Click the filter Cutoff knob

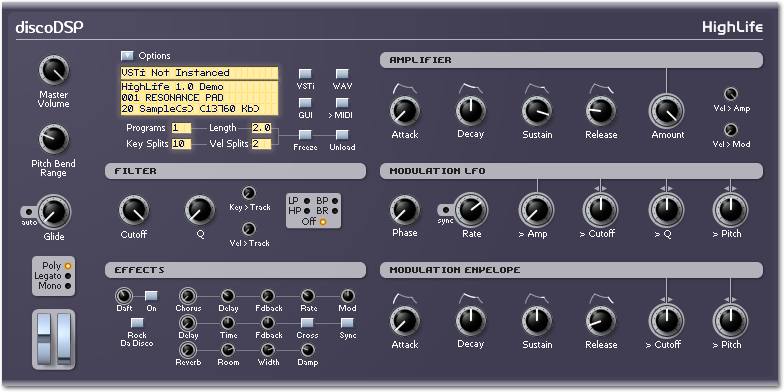coord(134,210)
